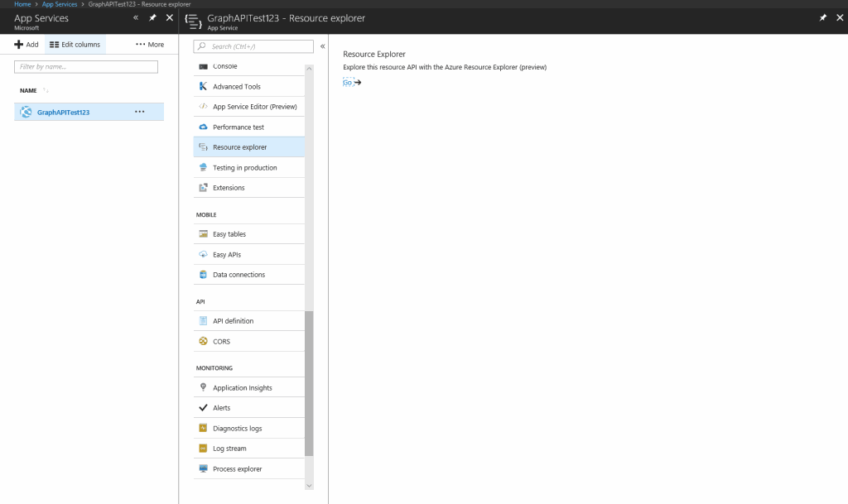This screenshot has height=504, width=848.
Task: Click the Edit columns button
Action: pyautogui.click(x=75, y=45)
